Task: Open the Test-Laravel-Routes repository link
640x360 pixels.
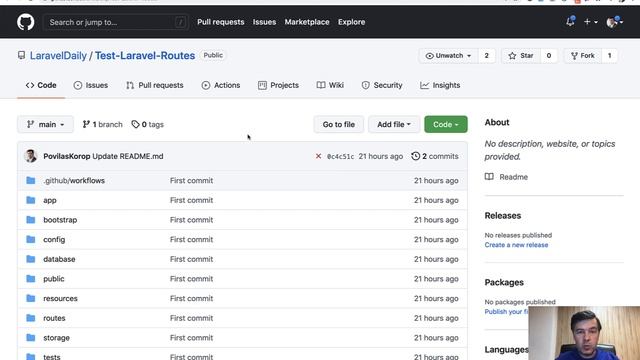Action: [x=145, y=56]
